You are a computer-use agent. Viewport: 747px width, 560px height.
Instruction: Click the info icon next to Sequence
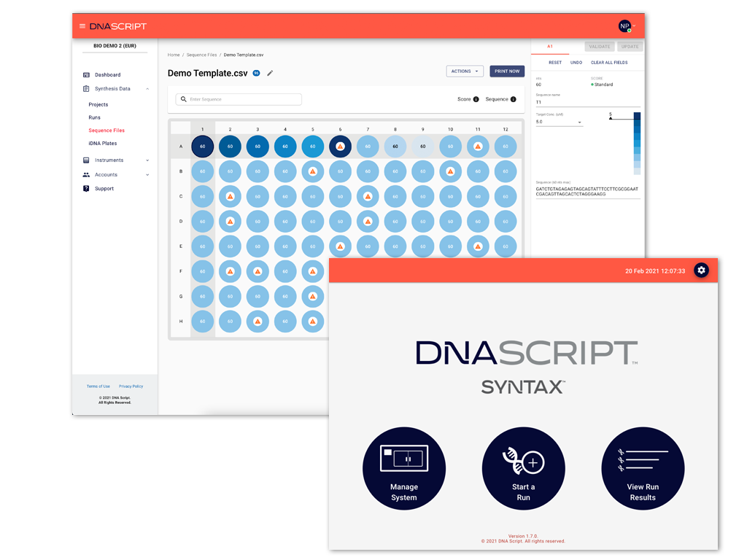(513, 99)
